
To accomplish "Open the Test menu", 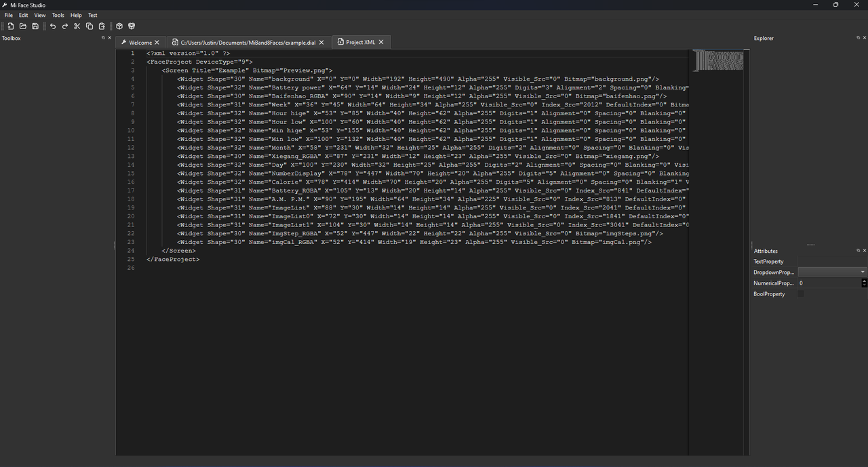I will 93,15.
